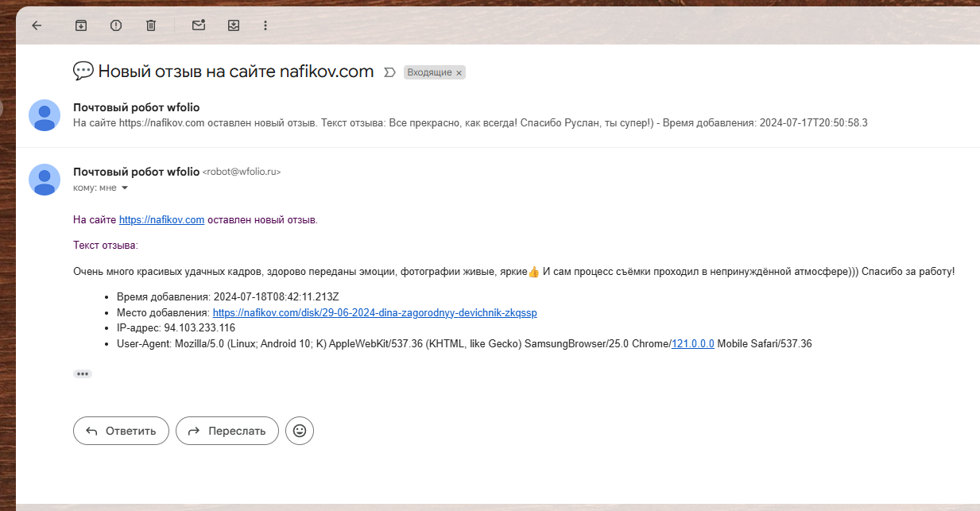The width and height of the screenshot is (980, 511).
Task: Mark the conversation as unread
Action: pos(198,25)
